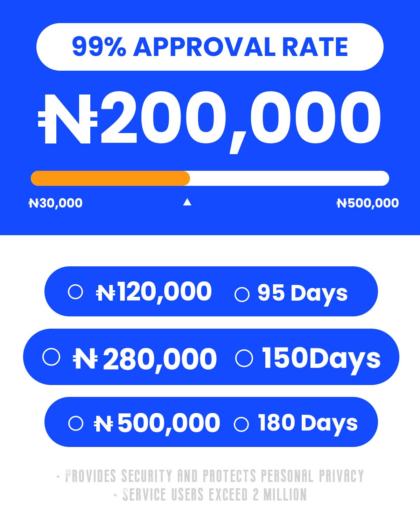Click the 'Service users exceed 2 million' line
The image size is (420, 525).
click(x=214, y=495)
